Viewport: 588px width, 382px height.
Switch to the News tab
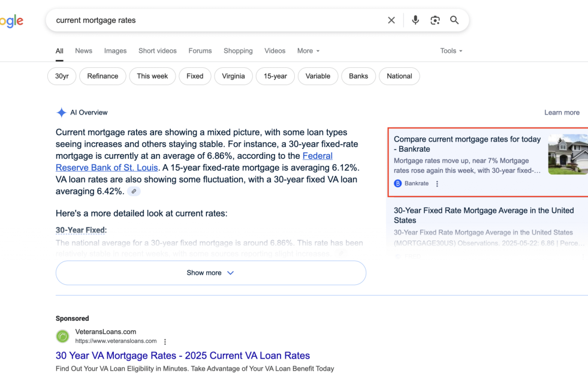point(83,51)
